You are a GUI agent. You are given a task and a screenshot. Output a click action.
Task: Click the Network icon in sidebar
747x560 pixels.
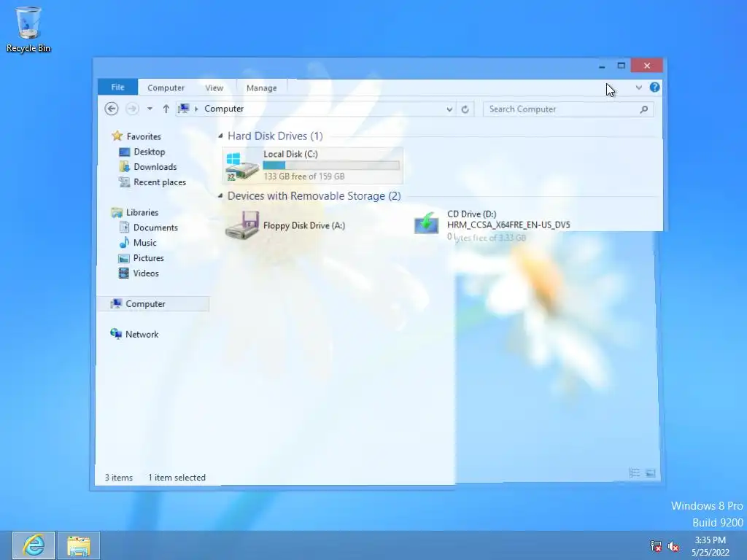[x=116, y=334]
